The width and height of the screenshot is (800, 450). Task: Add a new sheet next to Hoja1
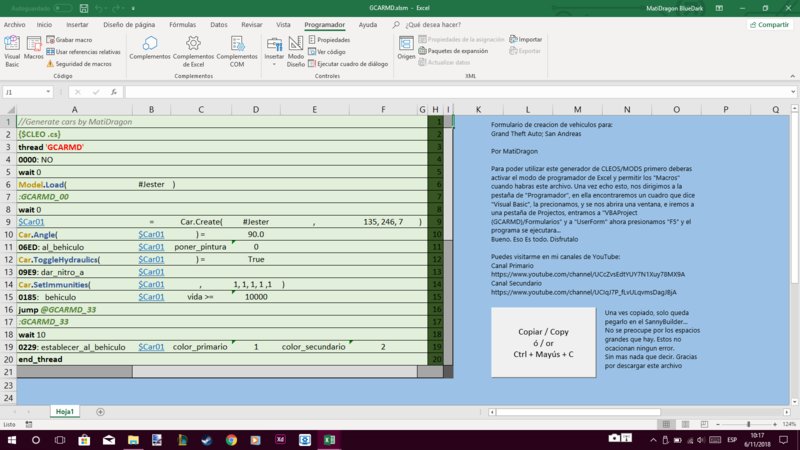(102, 411)
